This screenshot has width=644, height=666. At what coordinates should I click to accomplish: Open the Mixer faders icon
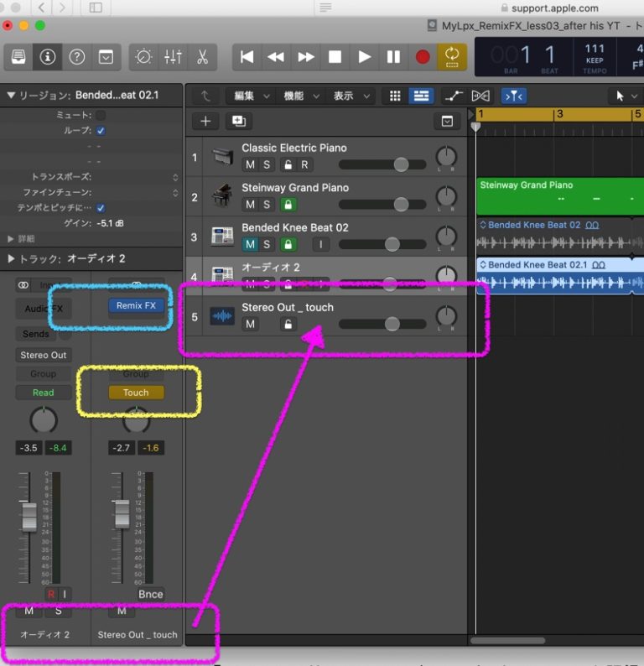[173, 56]
